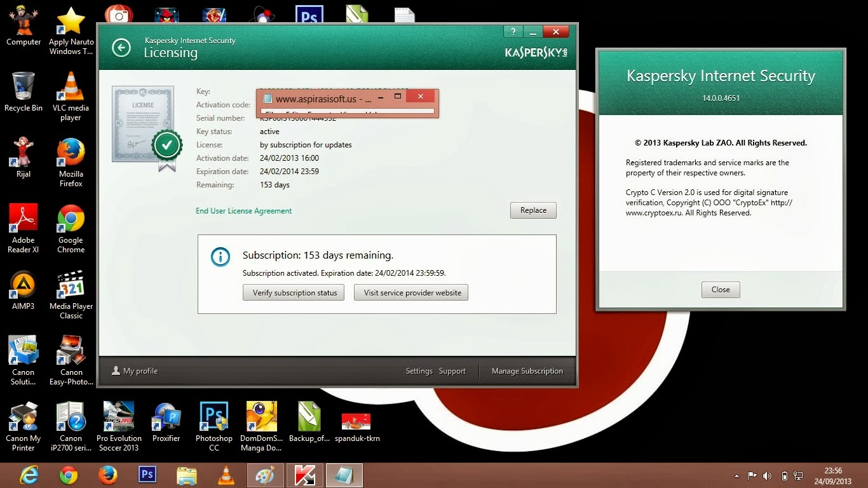Open the End User License Agreement
This screenshot has height=488, width=868.
[x=244, y=211]
